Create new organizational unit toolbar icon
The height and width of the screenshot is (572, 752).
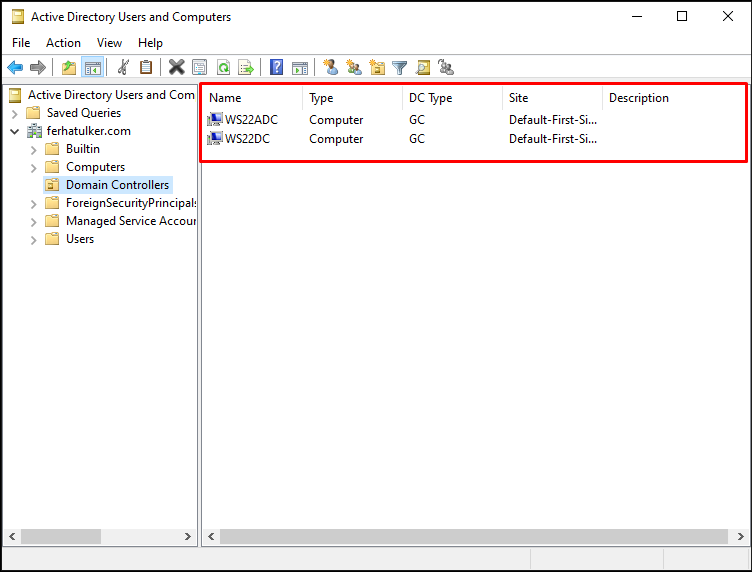point(377,68)
